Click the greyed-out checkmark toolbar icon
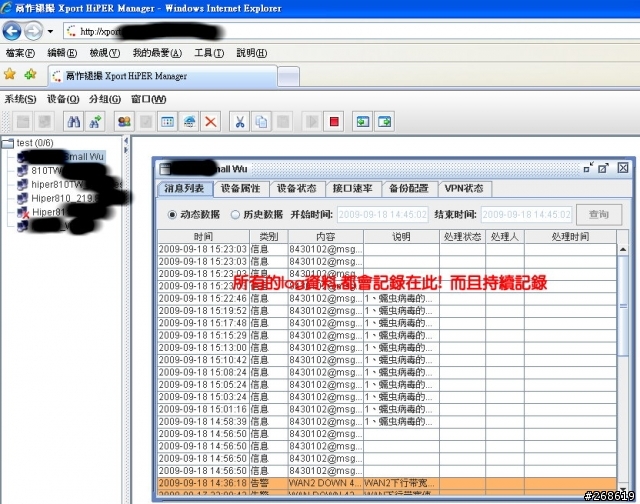640x504 pixels. tap(146, 122)
